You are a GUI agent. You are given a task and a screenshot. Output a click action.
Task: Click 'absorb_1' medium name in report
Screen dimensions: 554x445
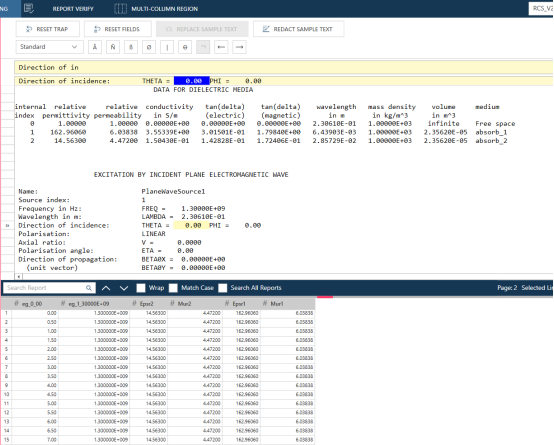pos(491,132)
